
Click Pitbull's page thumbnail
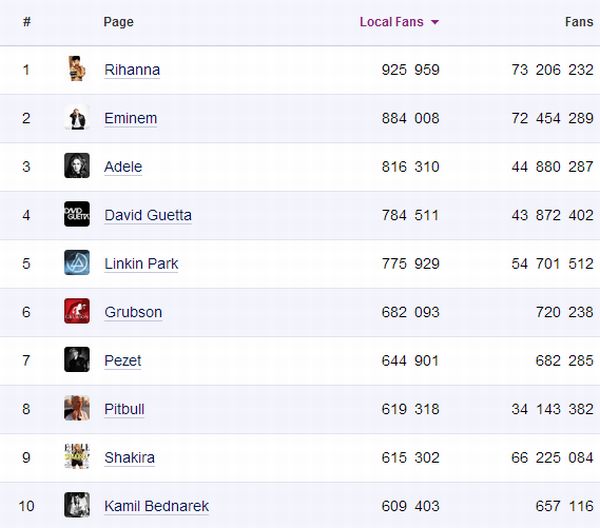(77, 408)
